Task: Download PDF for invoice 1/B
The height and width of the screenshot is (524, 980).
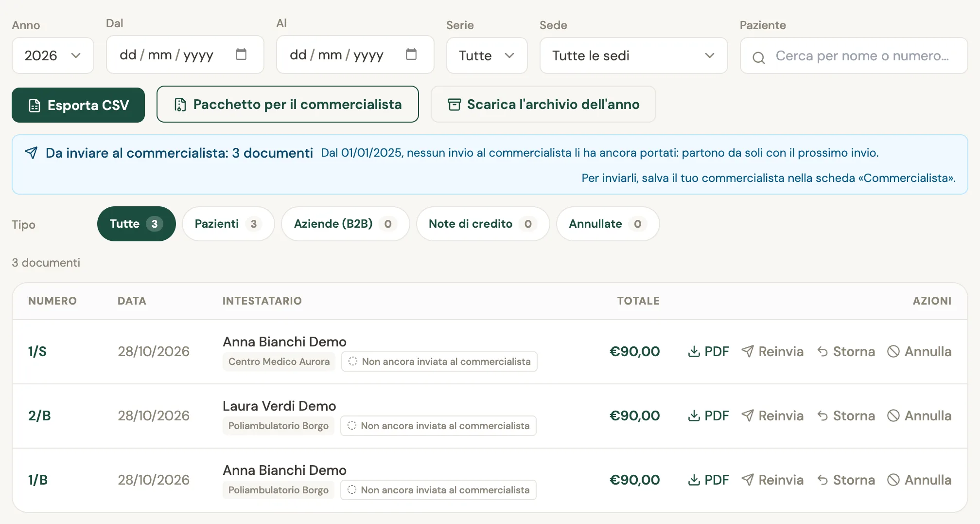Action: 708,480
